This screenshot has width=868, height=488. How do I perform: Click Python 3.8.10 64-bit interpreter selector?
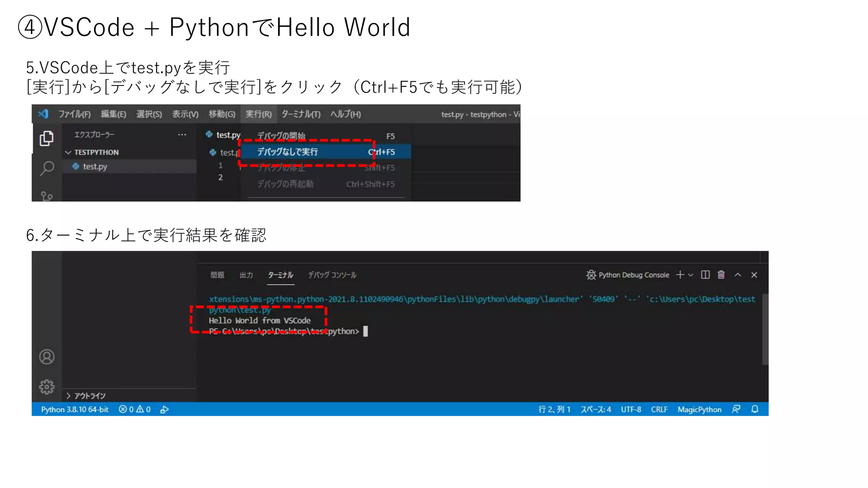pos(75,409)
